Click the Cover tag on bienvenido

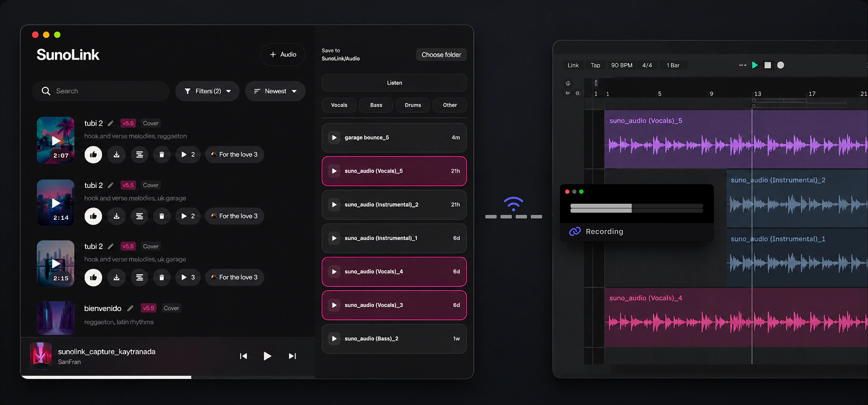click(x=171, y=308)
